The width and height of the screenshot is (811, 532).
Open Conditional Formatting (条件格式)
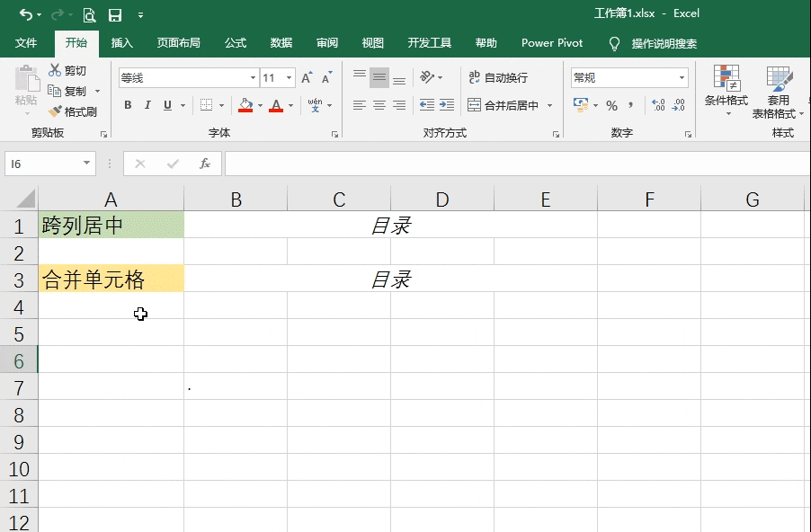726,94
